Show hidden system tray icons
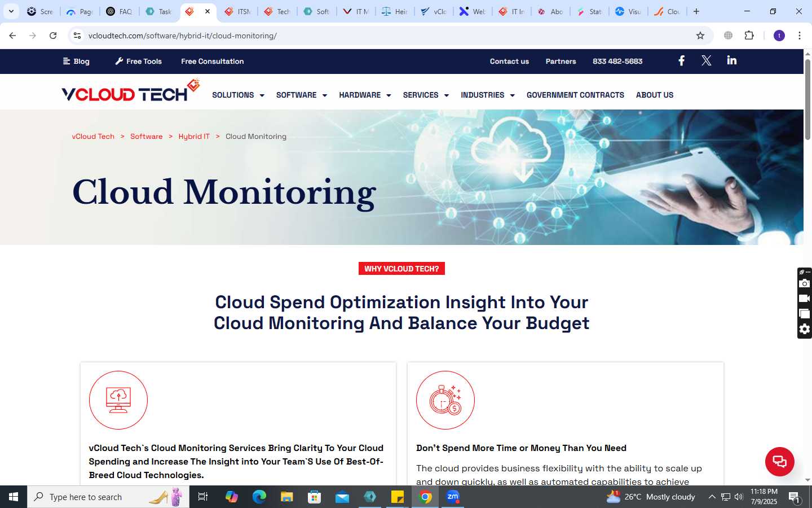The height and width of the screenshot is (508, 812). [x=712, y=497]
